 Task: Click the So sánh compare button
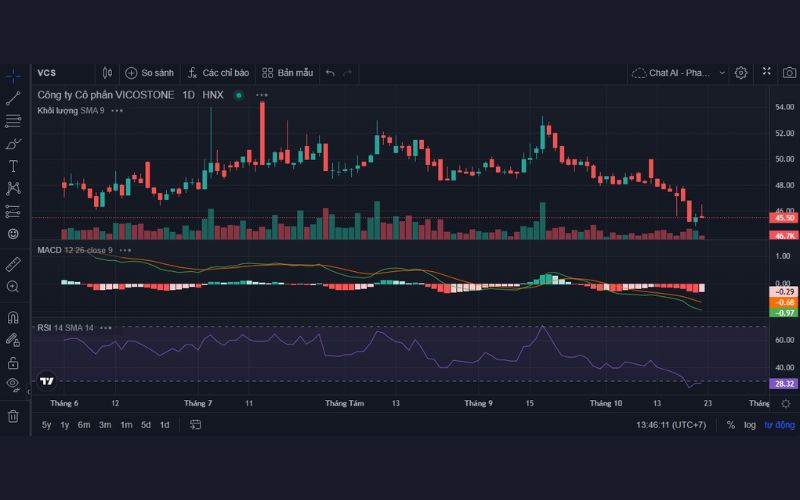[149, 73]
